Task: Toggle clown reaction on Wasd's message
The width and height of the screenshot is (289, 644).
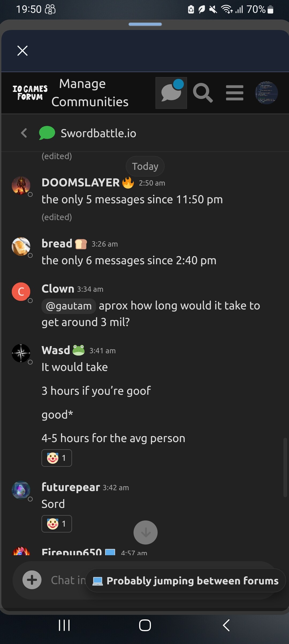Action: point(57,458)
